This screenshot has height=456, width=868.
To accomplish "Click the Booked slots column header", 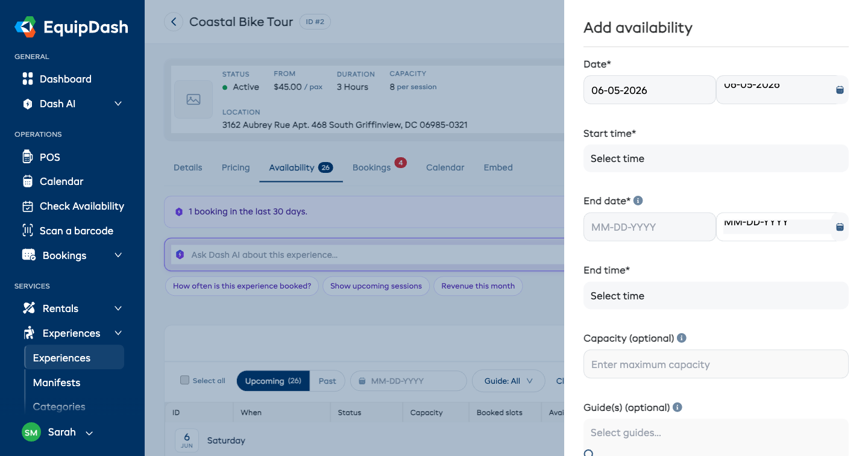I will pyautogui.click(x=500, y=413).
